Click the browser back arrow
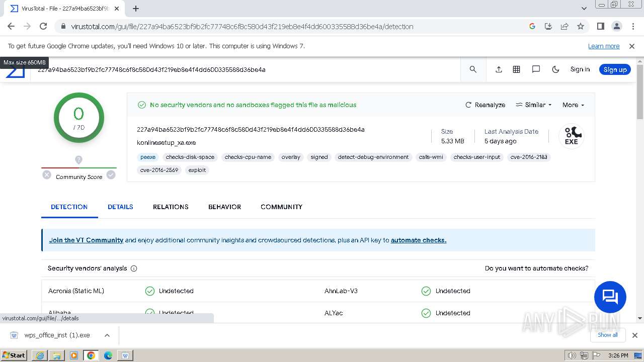The width and height of the screenshot is (644, 362). [x=11, y=26]
